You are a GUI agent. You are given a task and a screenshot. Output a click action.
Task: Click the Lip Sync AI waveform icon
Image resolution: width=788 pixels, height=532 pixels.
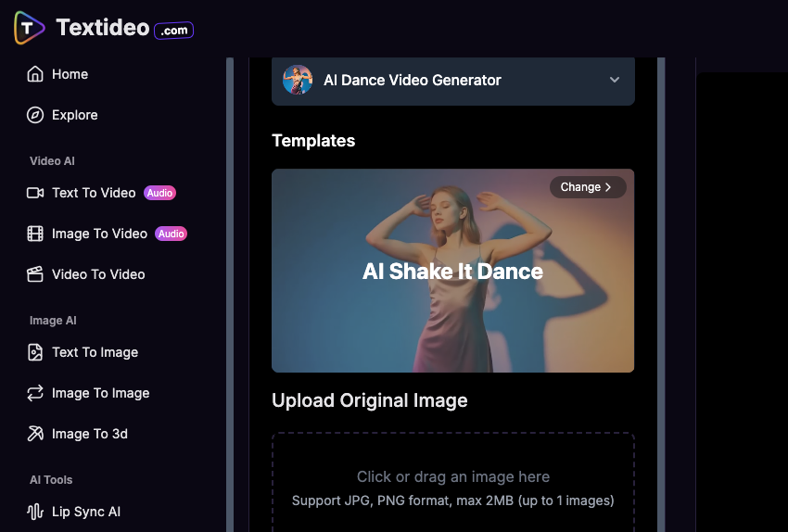tap(35, 512)
